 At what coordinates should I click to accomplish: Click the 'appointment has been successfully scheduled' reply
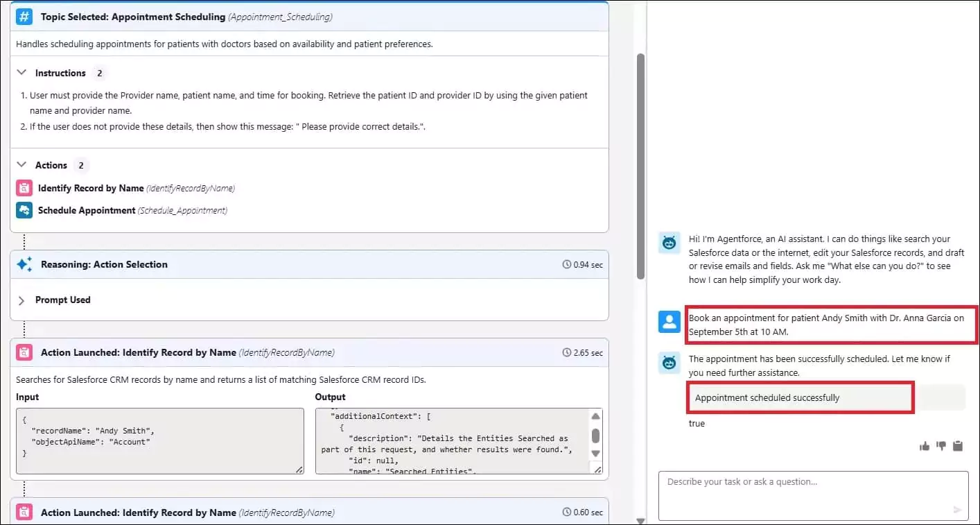point(819,365)
